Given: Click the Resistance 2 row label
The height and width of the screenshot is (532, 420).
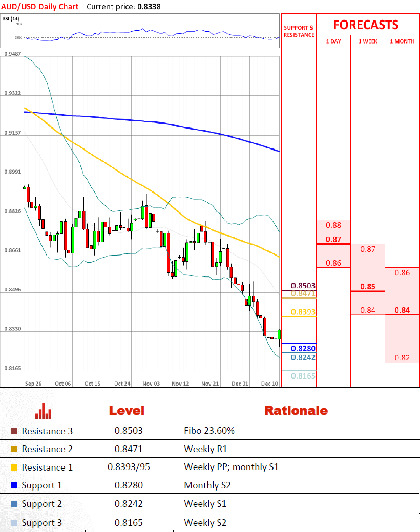Looking at the screenshot, I should pyautogui.click(x=47, y=449).
